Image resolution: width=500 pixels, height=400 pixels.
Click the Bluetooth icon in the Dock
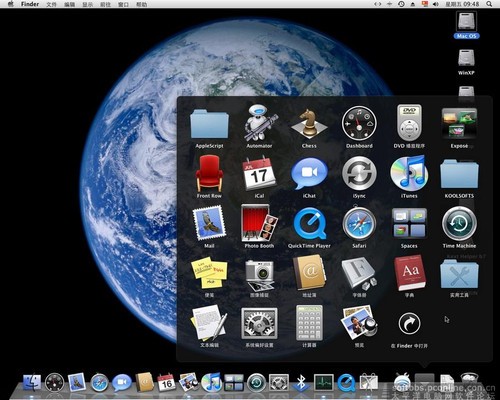301,382
